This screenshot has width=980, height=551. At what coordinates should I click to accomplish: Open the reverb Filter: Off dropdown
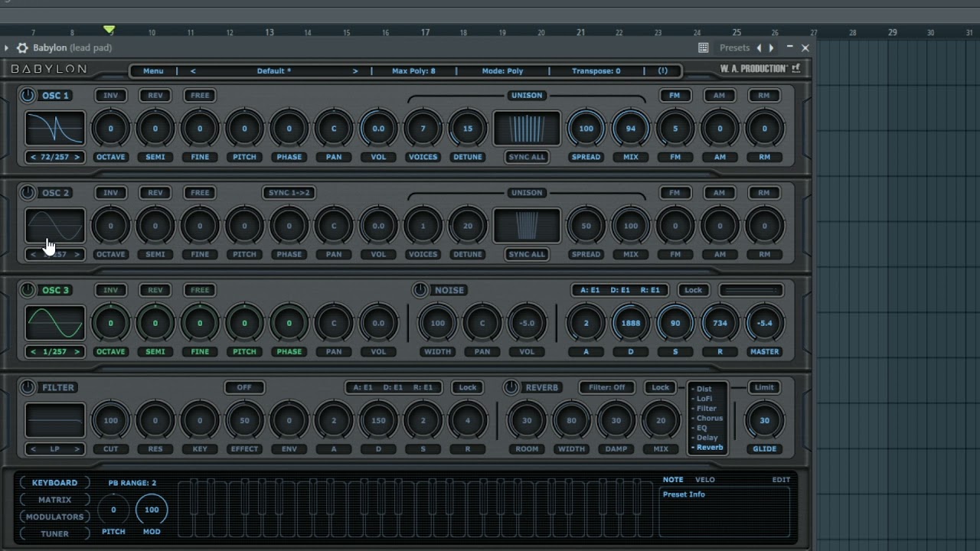[x=607, y=387]
